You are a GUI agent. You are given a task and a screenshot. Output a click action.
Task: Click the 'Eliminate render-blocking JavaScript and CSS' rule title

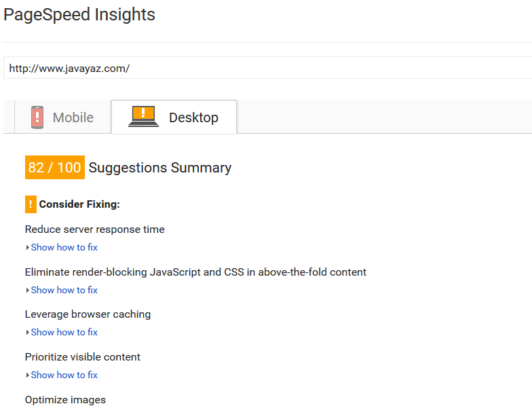[195, 272]
